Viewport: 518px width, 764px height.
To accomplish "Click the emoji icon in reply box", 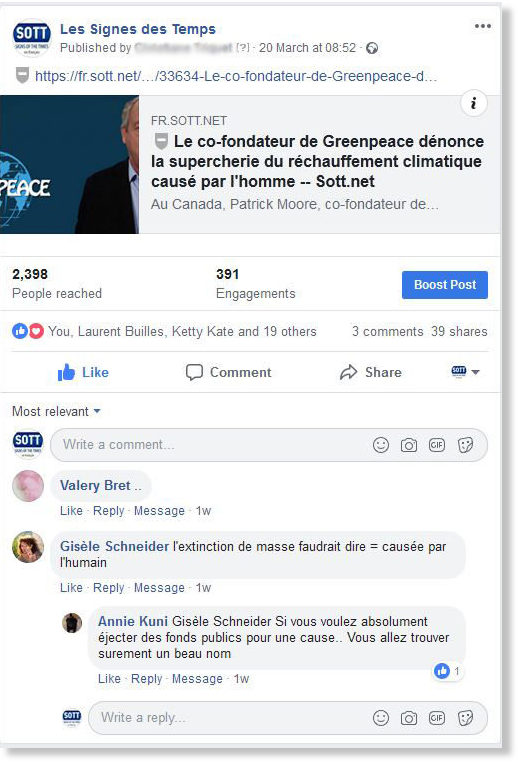I will (x=381, y=718).
